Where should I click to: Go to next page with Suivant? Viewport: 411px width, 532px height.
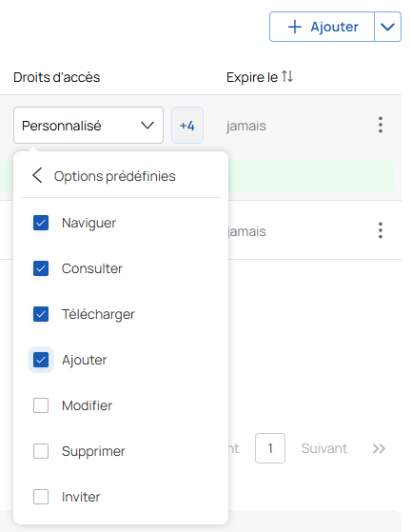pos(324,448)
